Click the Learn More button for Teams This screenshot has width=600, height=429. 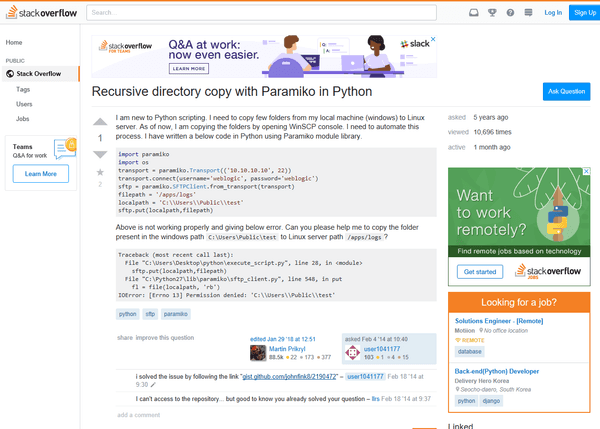click(x=40, y=174)
